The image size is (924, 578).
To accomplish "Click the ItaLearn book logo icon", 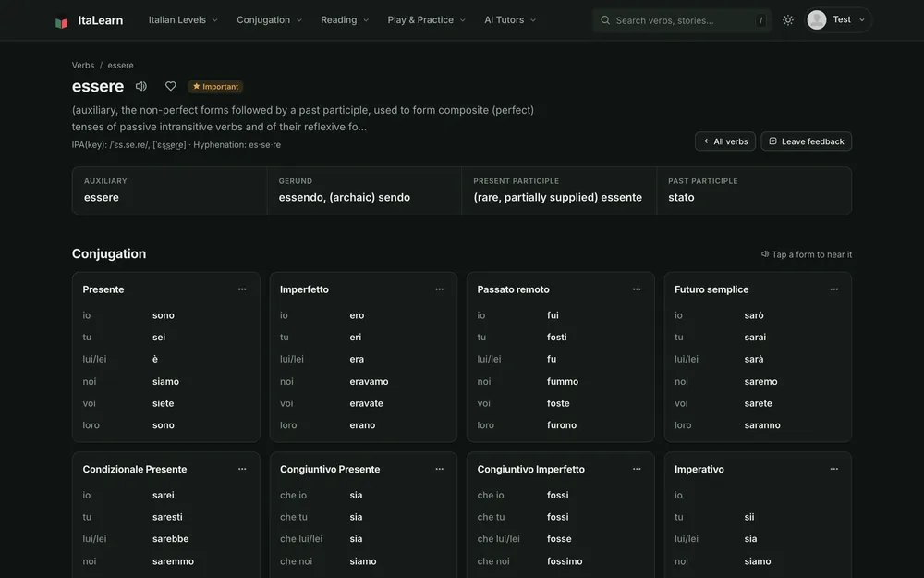I will pos(61,22).
